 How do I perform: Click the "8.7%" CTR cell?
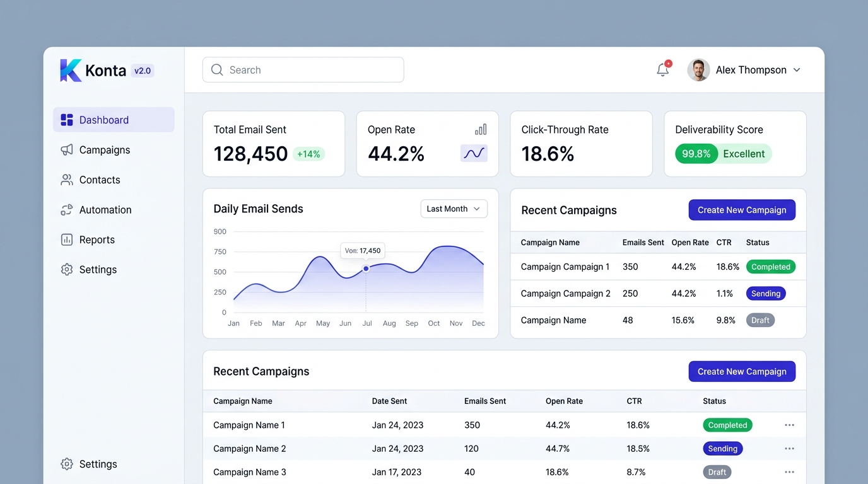coord(636,472)
